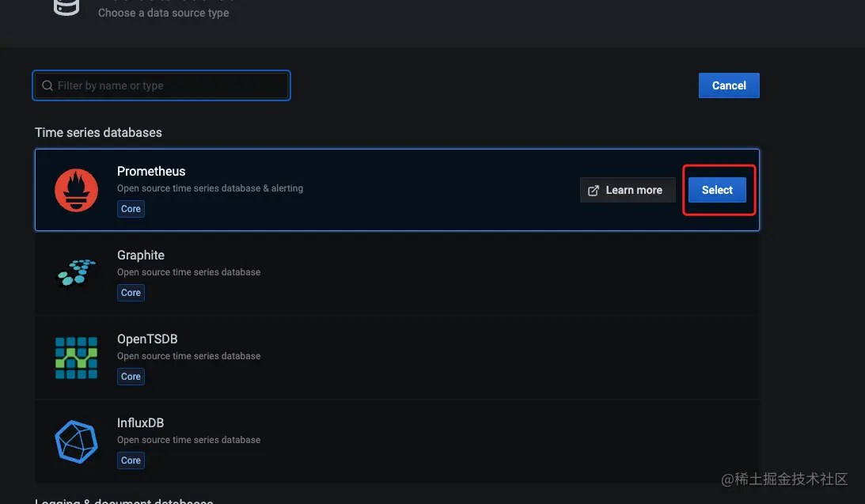Click the OpenTSDB description text
This screenshot has height=504, width=865.
(x=188, y=356)
